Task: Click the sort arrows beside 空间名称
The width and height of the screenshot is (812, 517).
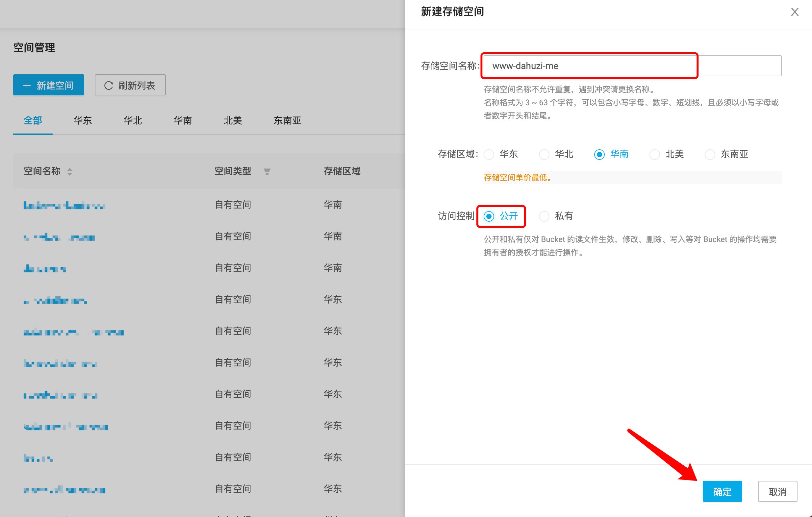Action: (69, 172)
